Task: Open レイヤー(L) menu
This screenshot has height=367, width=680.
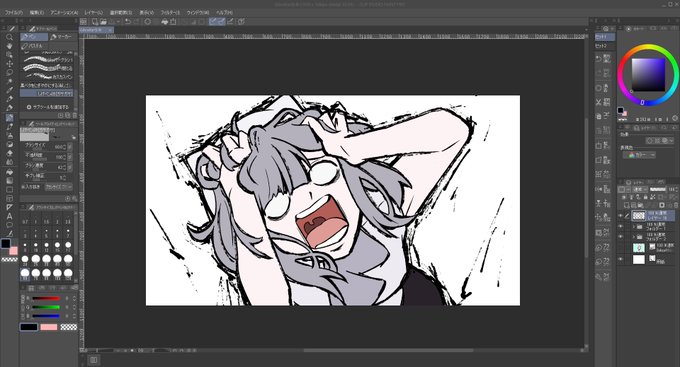Action: (94, 13)
